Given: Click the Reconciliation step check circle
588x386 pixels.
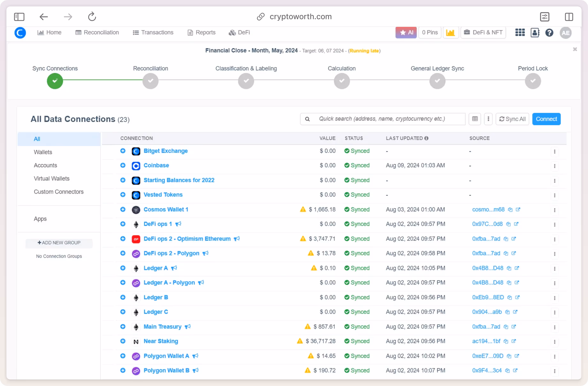Looking at the screenshot, I should point(150,81).
